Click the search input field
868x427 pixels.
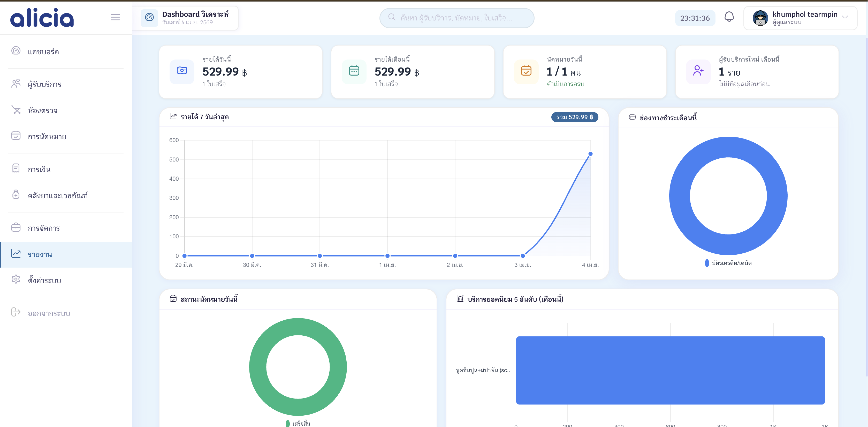click(x=456, y=18)
